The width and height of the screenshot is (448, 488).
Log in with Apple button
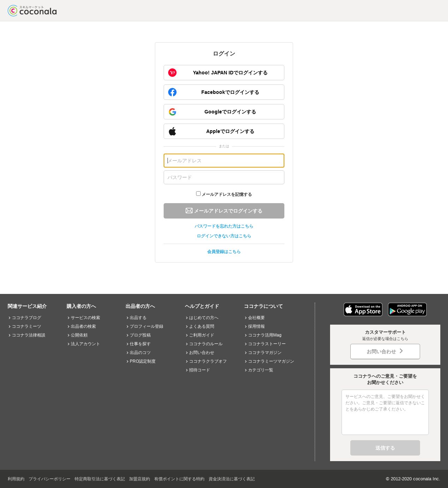point(224,131)
